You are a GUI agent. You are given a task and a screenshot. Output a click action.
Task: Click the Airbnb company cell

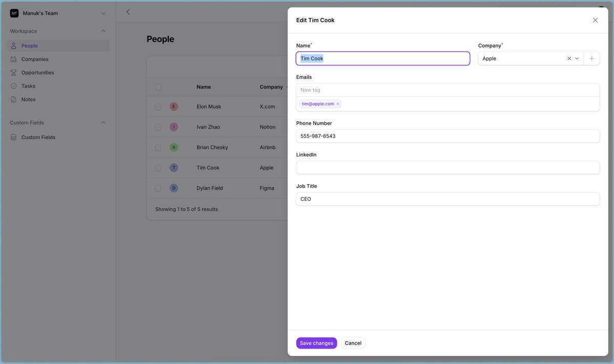tap(268, 147)
